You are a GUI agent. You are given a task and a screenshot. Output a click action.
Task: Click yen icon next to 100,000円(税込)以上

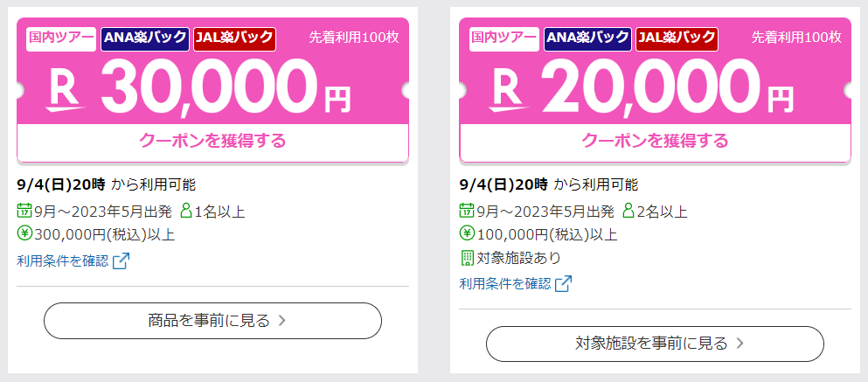pos(467,233)
